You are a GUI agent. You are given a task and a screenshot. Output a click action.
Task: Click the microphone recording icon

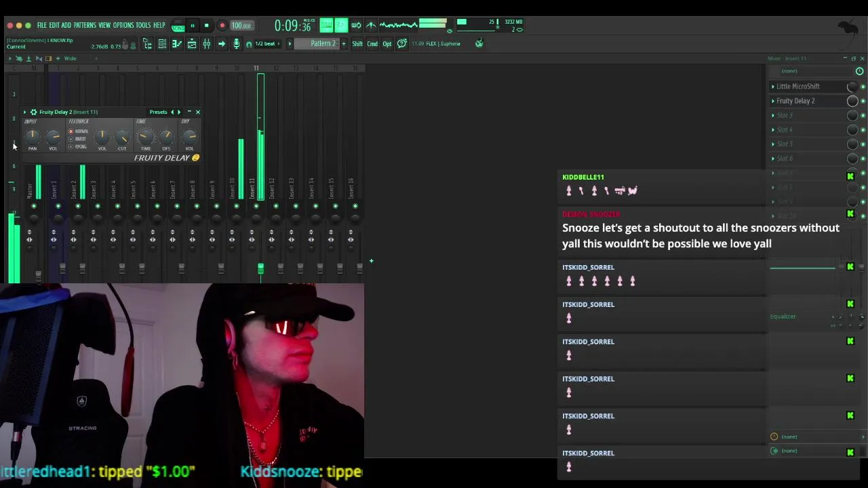[237, 44]
